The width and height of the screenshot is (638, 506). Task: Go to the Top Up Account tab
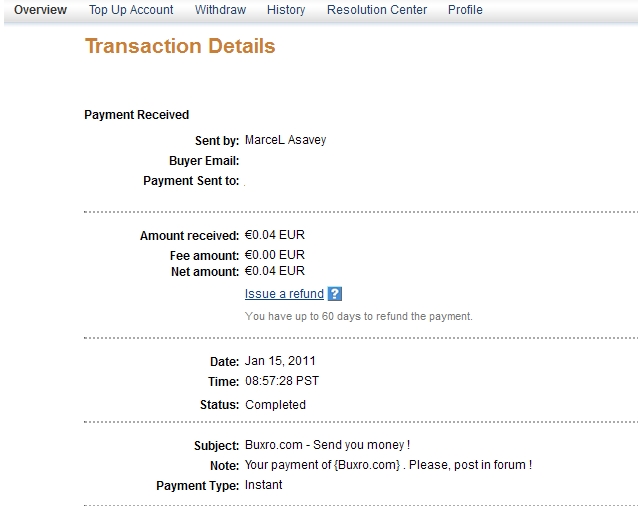tap(131, 10)
